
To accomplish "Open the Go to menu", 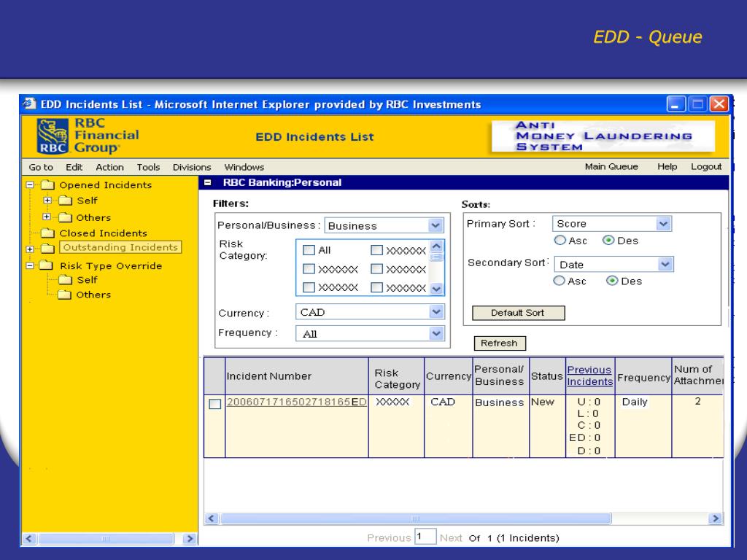I will point(41,167).
